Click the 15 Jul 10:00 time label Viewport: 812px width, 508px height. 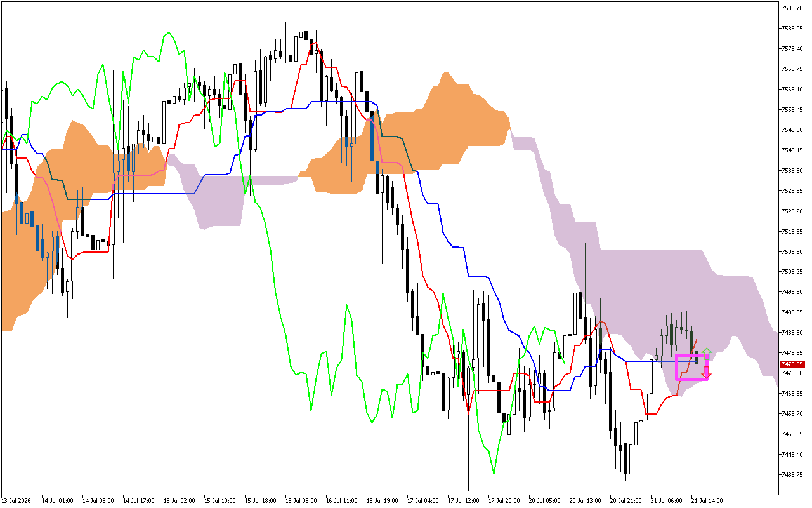coord(220,501)
